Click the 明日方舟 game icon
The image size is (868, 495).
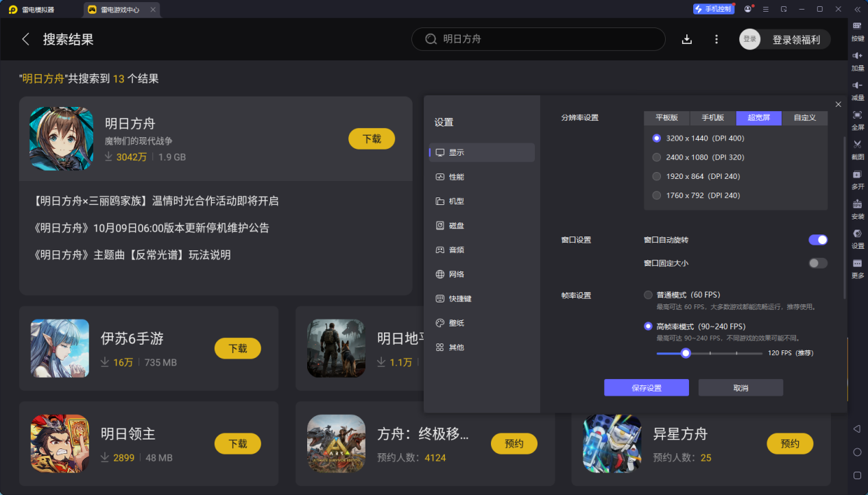coord(62,138)
